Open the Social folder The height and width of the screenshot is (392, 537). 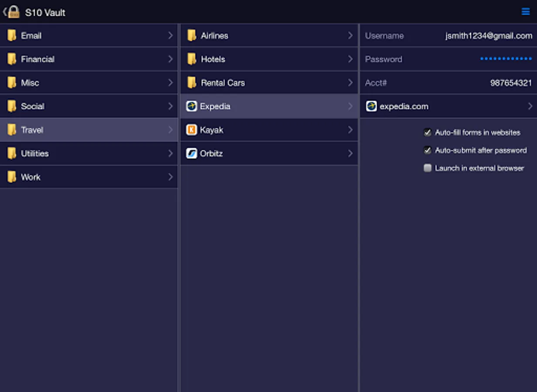[x=88, y=106]
